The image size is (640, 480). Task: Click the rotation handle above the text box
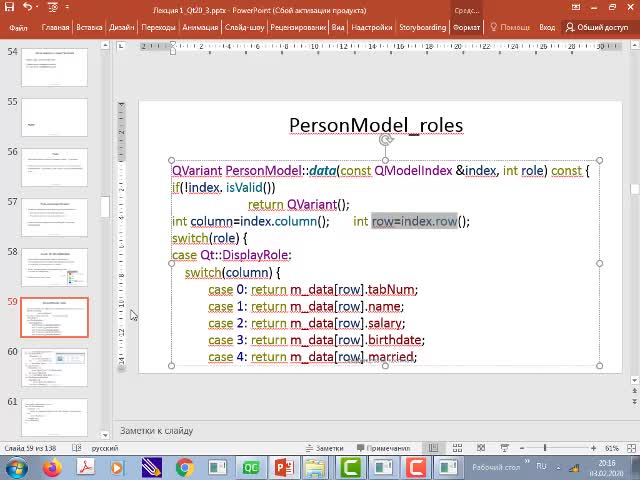point(385,140)
